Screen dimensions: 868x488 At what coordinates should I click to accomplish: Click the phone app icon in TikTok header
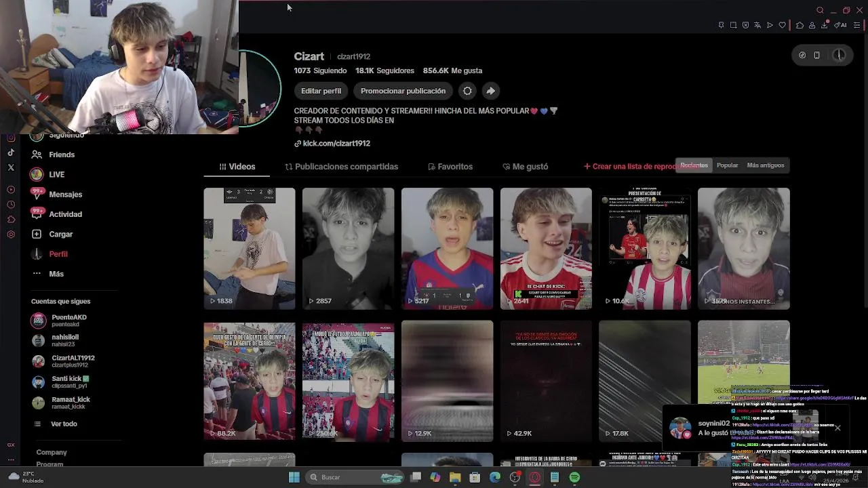(817, 56)
